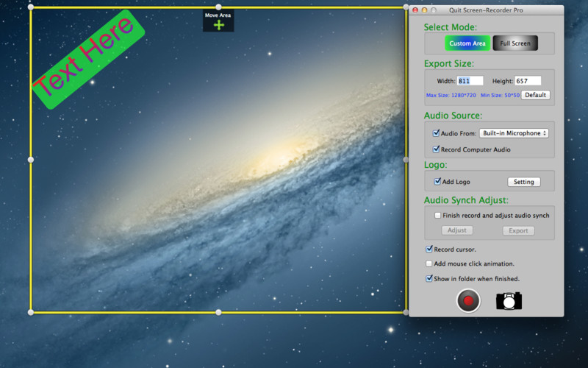The image size is (588, 368).
Task: Reset export size with Default button
Action: [x=536, y=95]
